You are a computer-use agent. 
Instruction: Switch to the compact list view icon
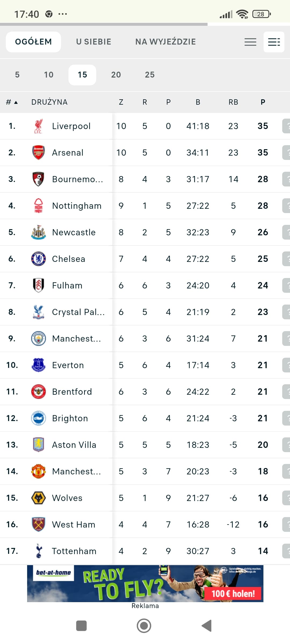pyautogui.click(x=250, y=42)
